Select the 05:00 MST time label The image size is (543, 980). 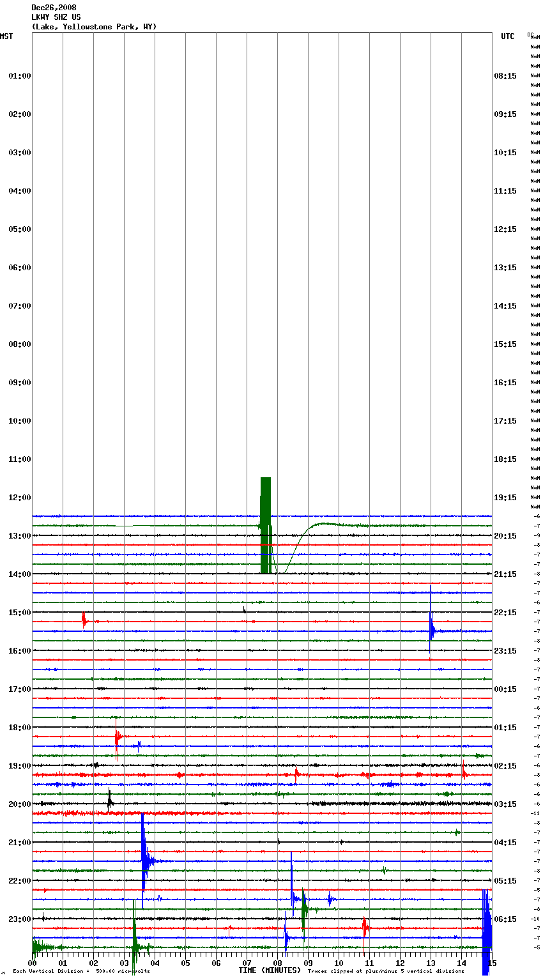(x=20, y=229)
